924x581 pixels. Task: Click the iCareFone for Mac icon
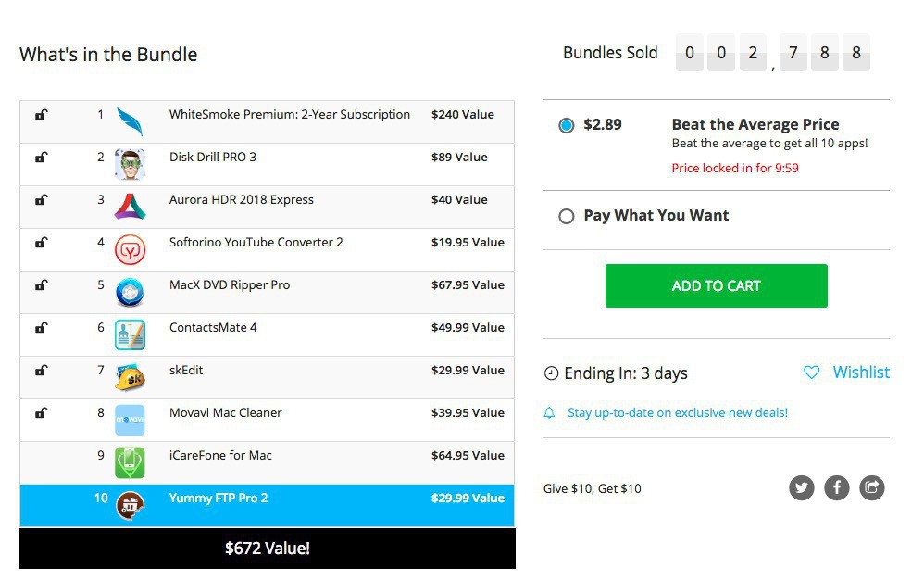[x=130, y=462]
